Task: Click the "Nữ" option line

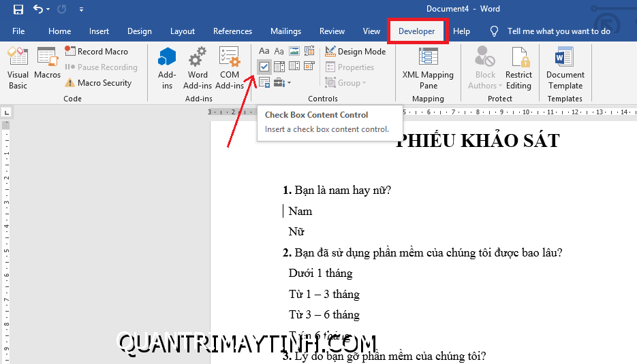Action: (x=296, y=232)
